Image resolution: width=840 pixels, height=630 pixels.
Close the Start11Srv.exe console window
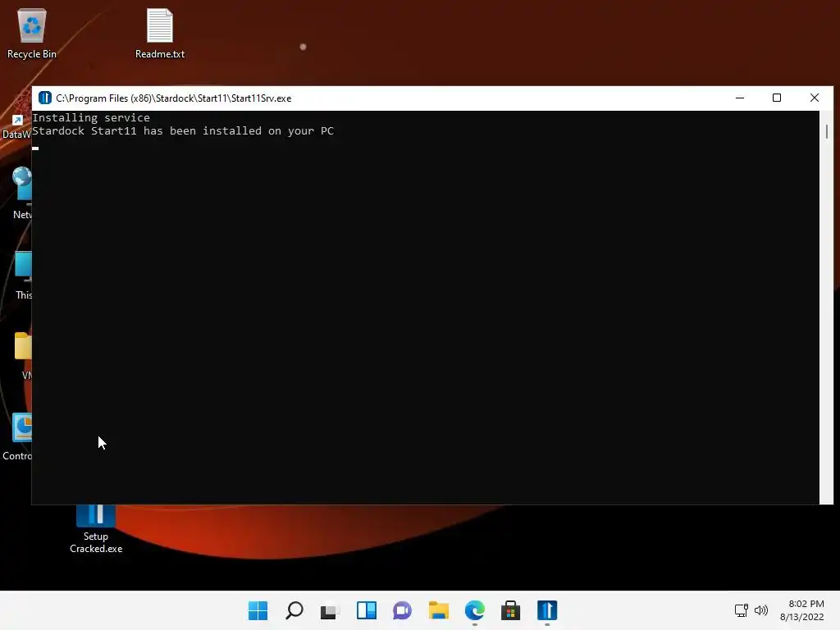point(815,98)
